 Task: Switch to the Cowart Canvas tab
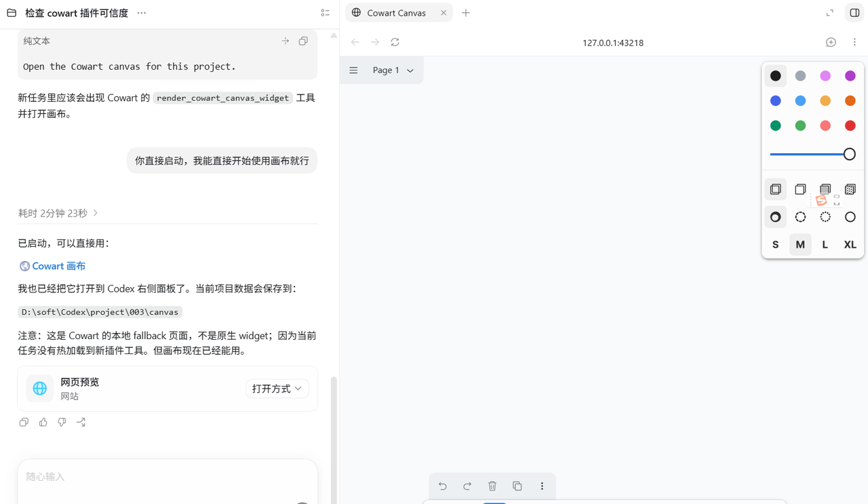coord(399,13)
